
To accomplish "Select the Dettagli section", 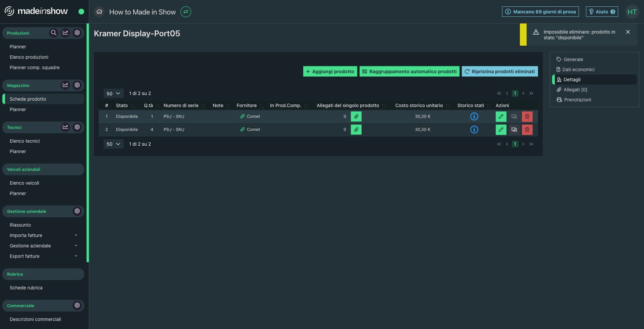I will pyautogui.click(x=594, y=80).
